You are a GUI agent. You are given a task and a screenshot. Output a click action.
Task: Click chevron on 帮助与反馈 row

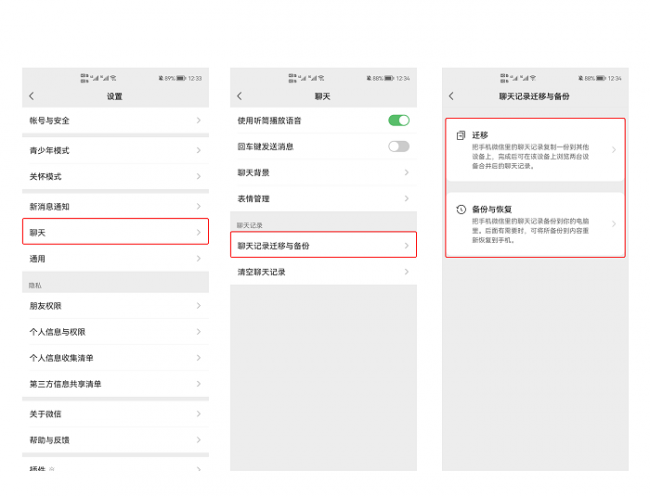point(199,440)
